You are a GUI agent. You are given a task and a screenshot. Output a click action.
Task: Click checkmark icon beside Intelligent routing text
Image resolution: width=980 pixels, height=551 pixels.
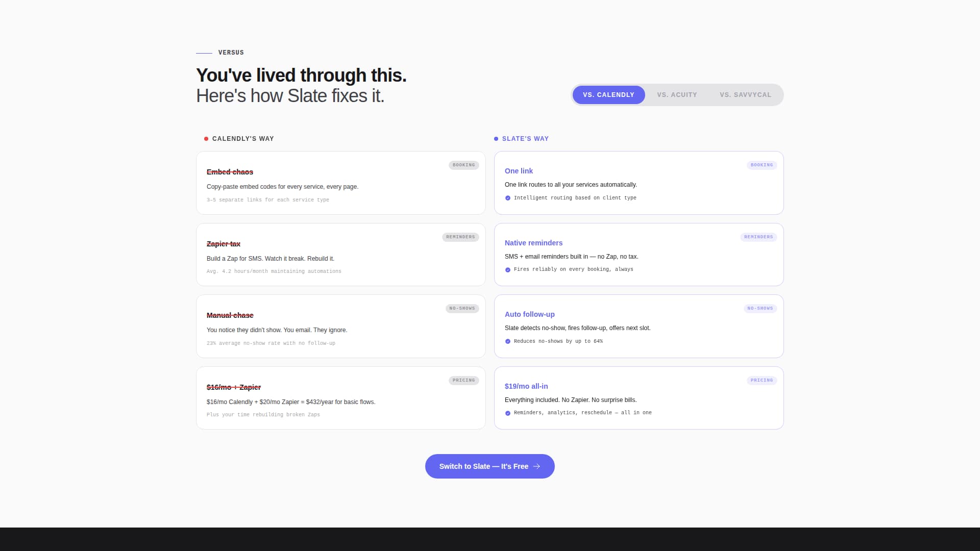coord(507,198)
